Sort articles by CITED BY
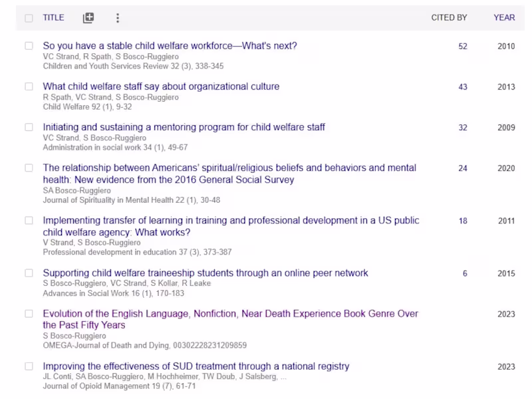 pyautogui.click(x=450, y=18)
